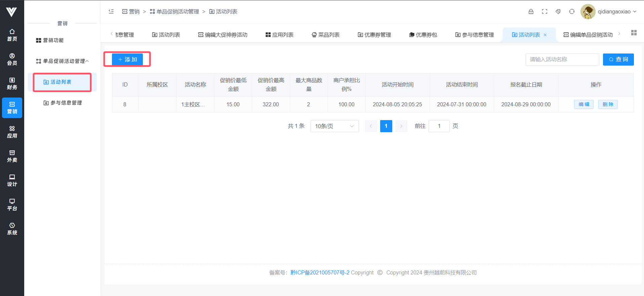Click the refresh icon in header
The image size is (644, 296).
click(572, 11)
